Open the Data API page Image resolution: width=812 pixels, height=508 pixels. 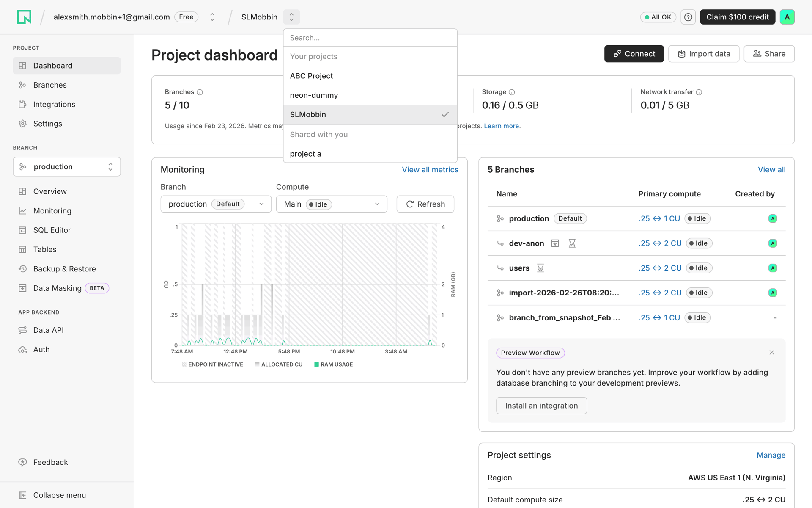click(x=67, y=330)
